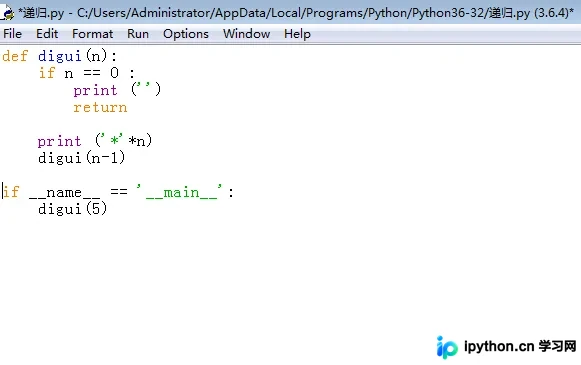The image size is (581, 365).
Task: Click the 'return' keyword
Action: click(x=100, y=107)
